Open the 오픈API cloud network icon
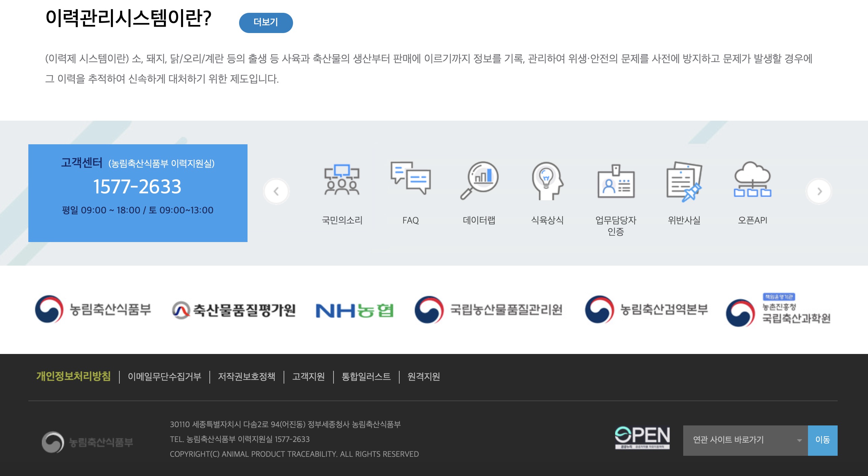Viewport: 868px width, 476px height. tap(752, 179)
